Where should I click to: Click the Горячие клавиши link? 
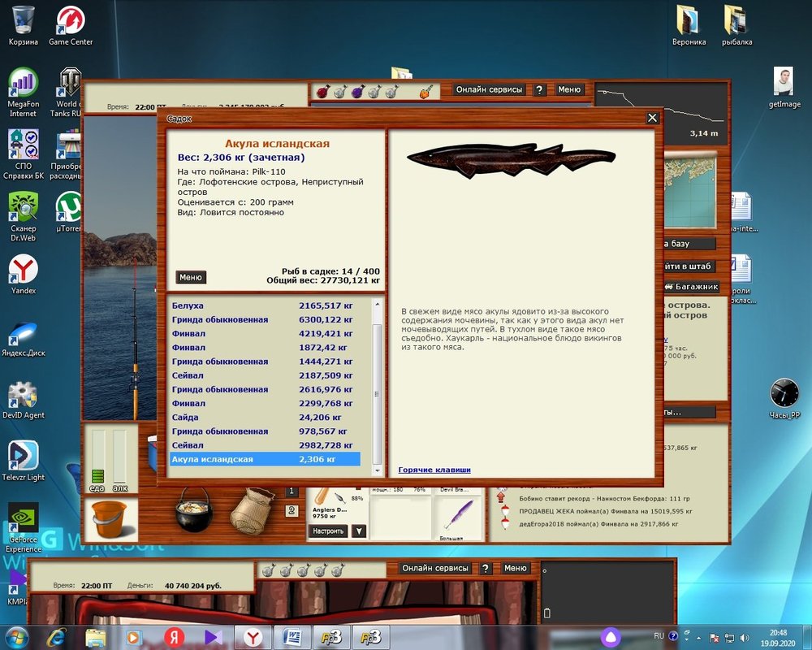point(434,470)
